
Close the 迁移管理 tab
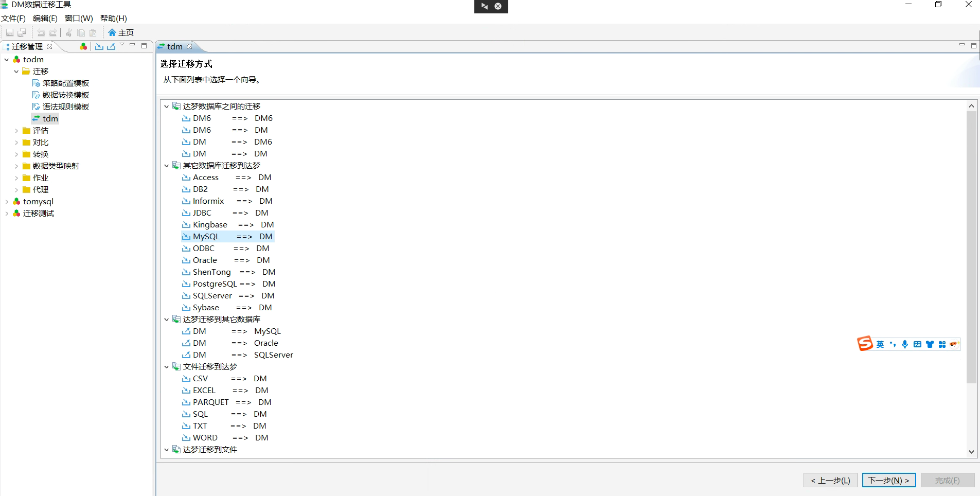[49, 46]
